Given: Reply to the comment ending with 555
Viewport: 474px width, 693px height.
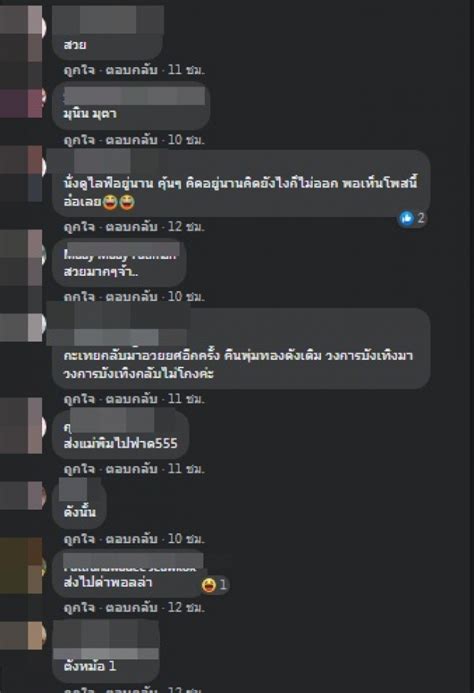Looking at the screenshot, I should [x=131, y=468].
